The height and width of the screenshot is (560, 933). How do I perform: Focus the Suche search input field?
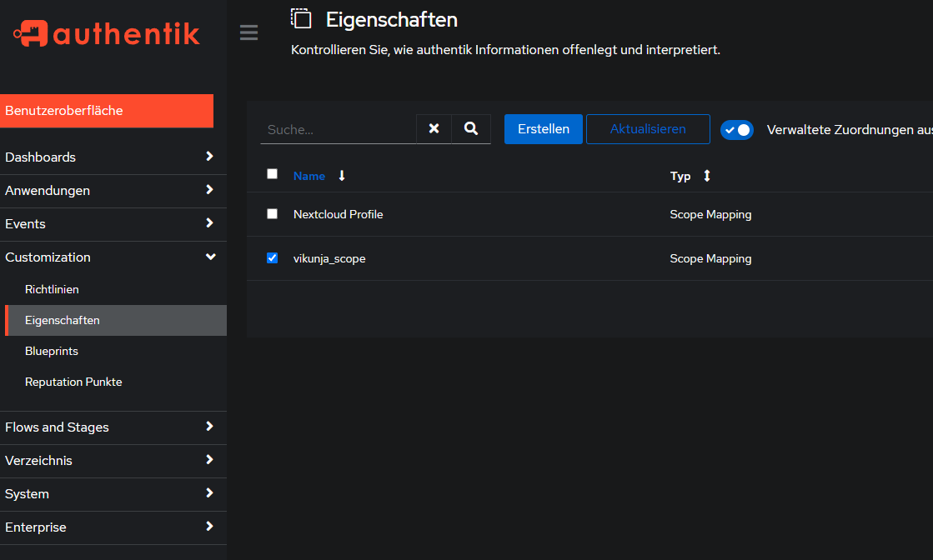pyautogui.click(x=338, y=130)
